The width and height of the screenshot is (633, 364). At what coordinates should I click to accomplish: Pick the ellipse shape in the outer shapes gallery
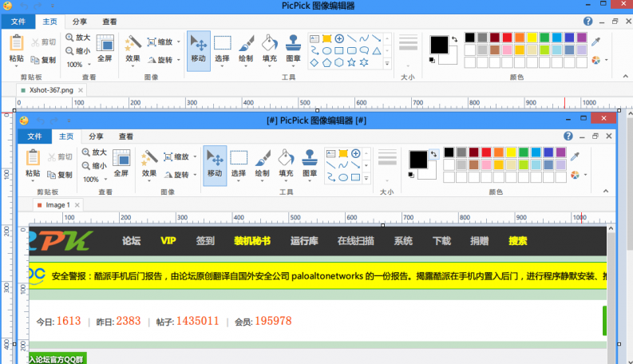click(327, 50)
